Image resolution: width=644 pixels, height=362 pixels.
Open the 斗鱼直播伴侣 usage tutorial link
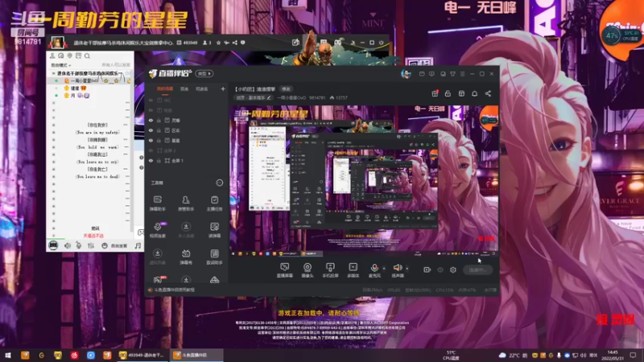tap(175, 290)
